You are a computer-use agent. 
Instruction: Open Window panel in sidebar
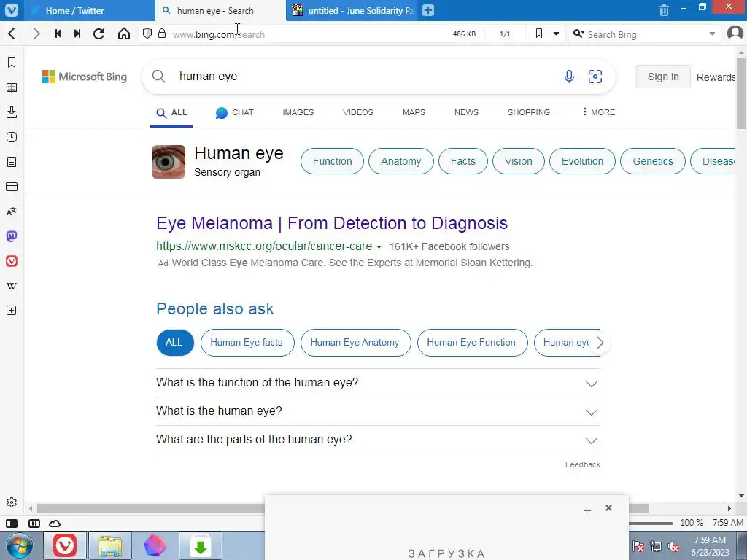pyautogui.click(x=12, y=187)
